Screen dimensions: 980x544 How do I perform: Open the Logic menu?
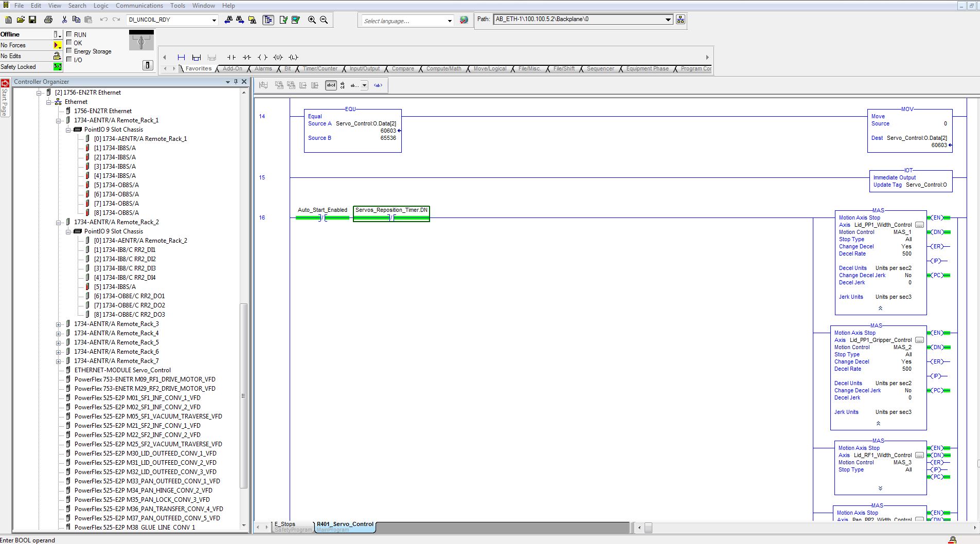(101, 6)
